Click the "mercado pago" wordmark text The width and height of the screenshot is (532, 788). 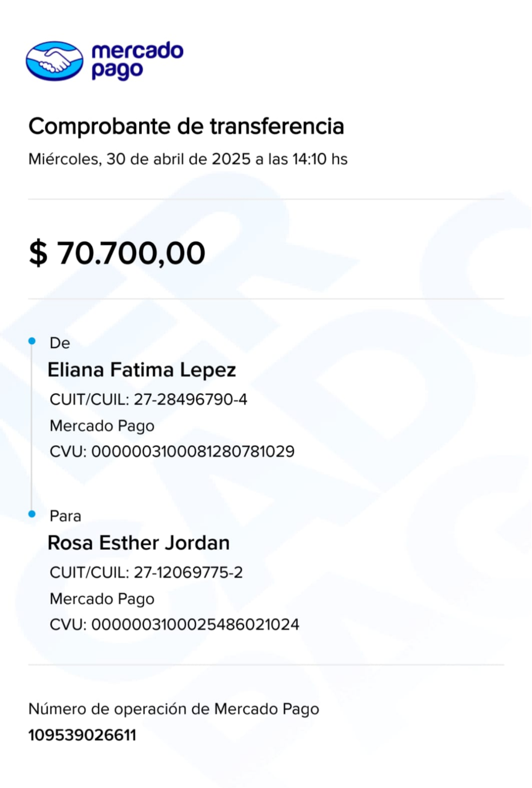[137, 61]
